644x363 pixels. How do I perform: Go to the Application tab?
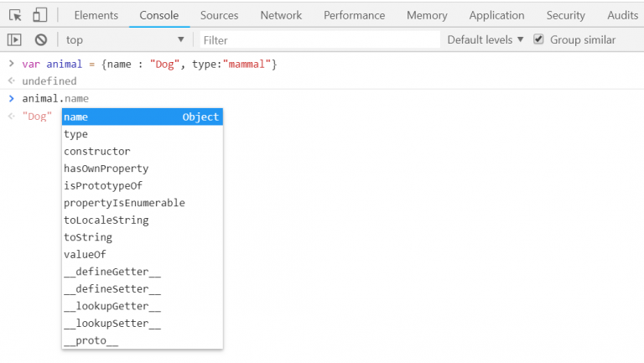tap(496, 15)
